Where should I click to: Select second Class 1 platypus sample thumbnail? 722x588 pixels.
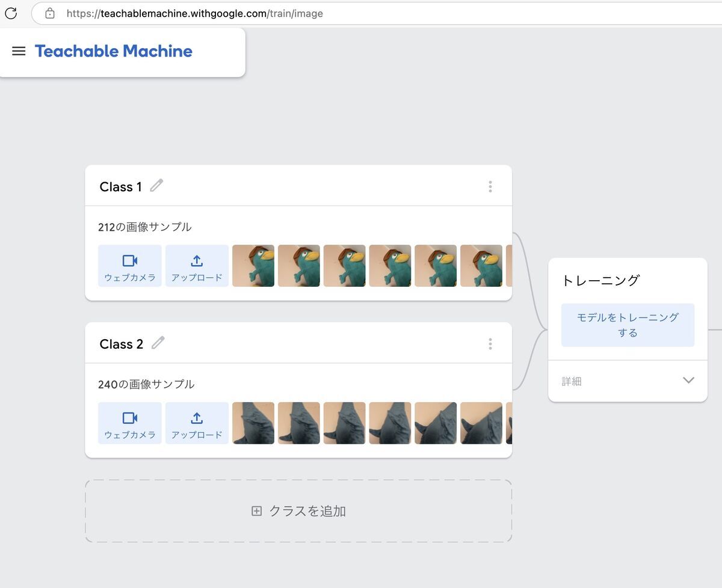(299, 266)
